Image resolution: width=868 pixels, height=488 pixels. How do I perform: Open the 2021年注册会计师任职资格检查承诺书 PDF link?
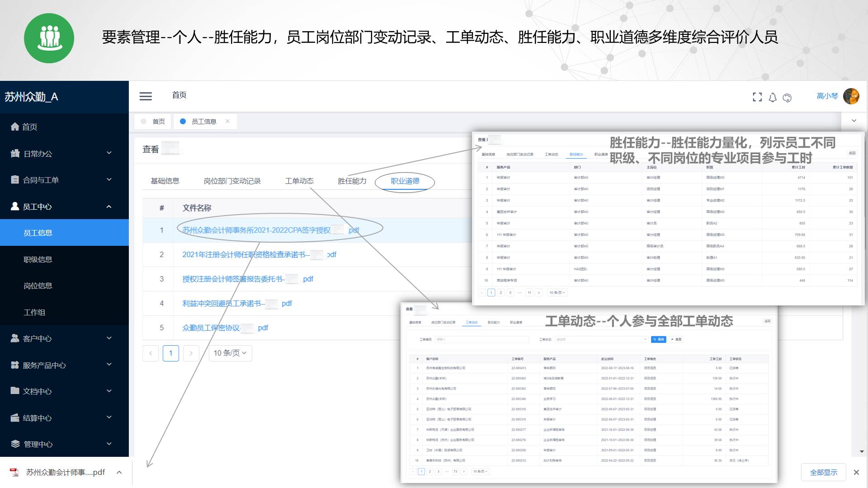click(x=259, y=255)
